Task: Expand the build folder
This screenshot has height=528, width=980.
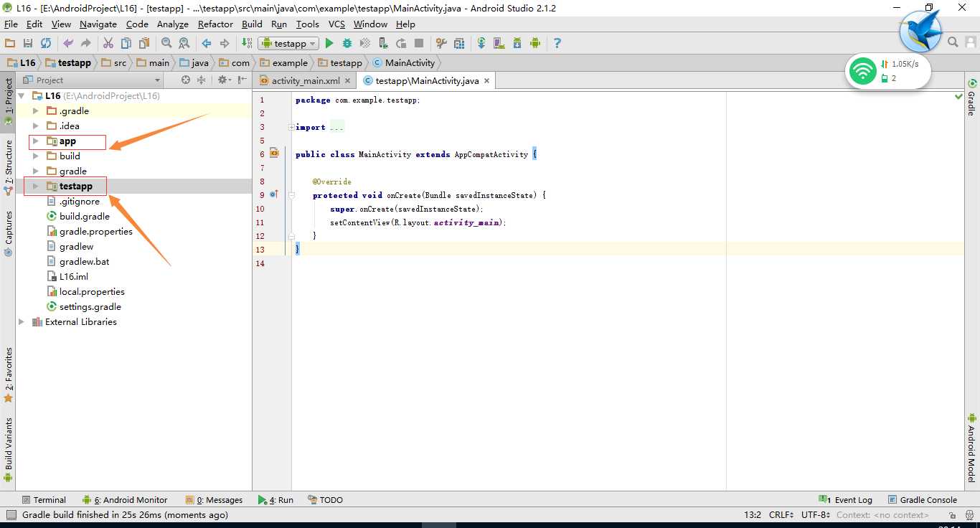Action: pos(36,156)
